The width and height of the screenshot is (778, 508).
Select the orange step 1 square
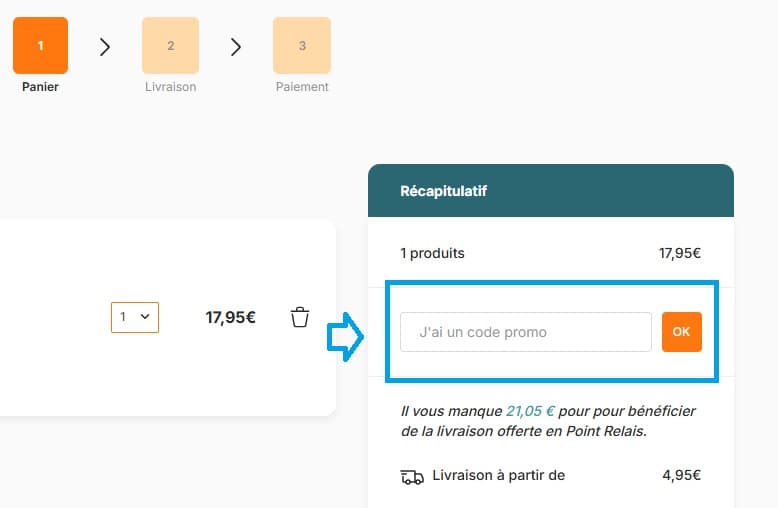tap(40, 46)
